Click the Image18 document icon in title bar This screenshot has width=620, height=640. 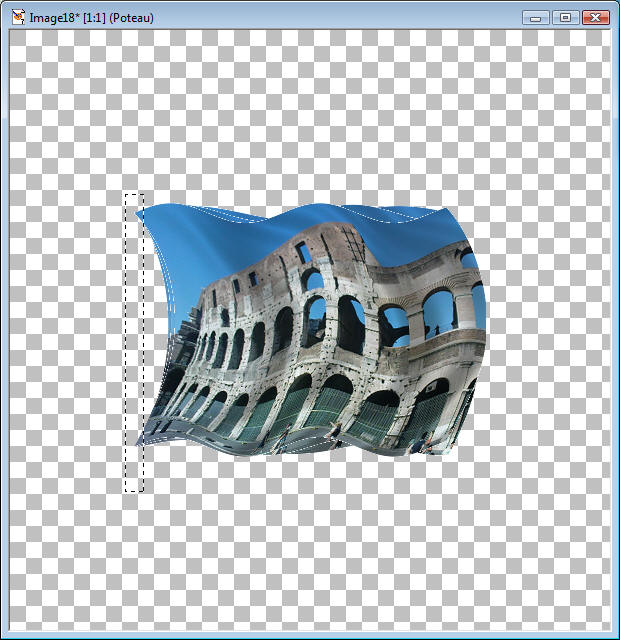tap(18, 18)
